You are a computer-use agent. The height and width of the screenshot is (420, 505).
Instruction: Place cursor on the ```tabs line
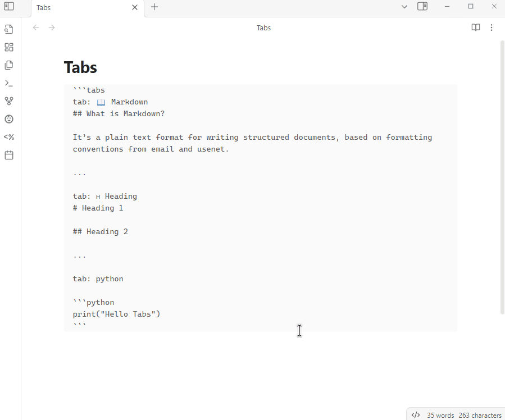[89, 90]
